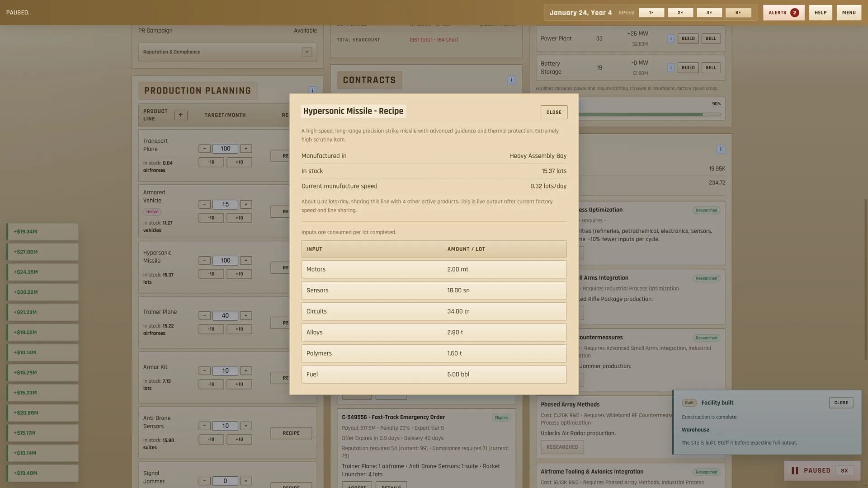Decrease Trainer Plane target by one
The height and width of the screenshot is (488, 868).
coord(204,315)
